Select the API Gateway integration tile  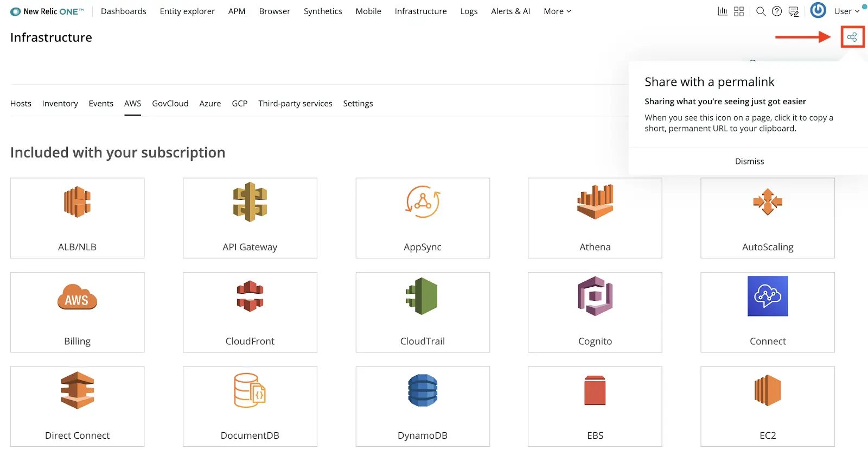[250, 218]
